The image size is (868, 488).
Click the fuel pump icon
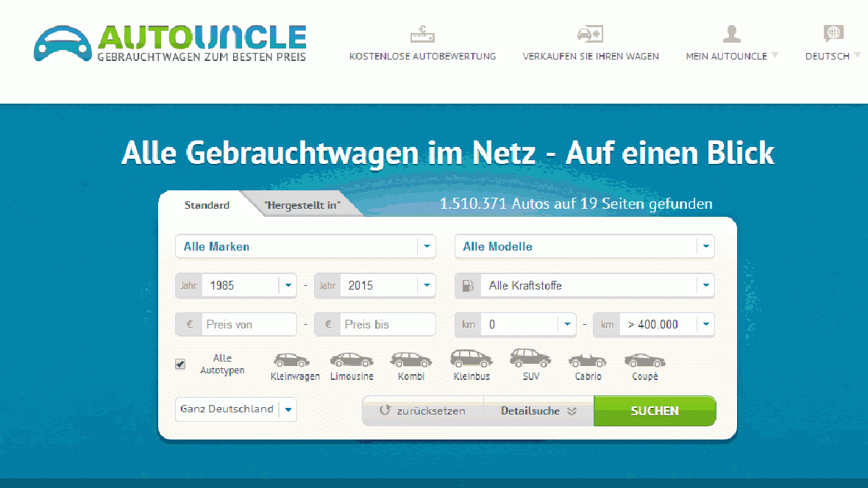coord(468,285)
